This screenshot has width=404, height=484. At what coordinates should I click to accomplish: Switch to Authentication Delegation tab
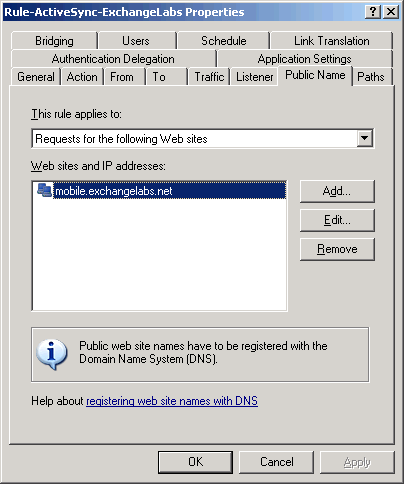pos(113,59)
